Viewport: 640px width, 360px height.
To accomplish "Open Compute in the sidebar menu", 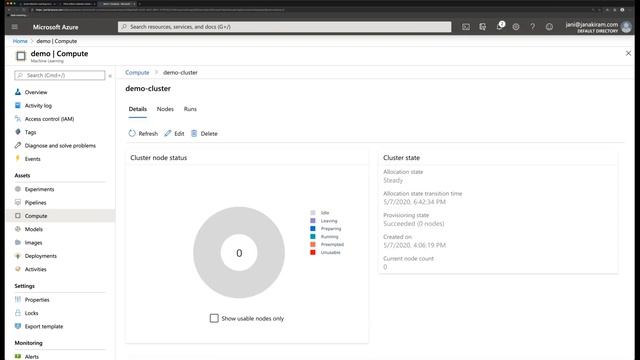I will [61, 216].
